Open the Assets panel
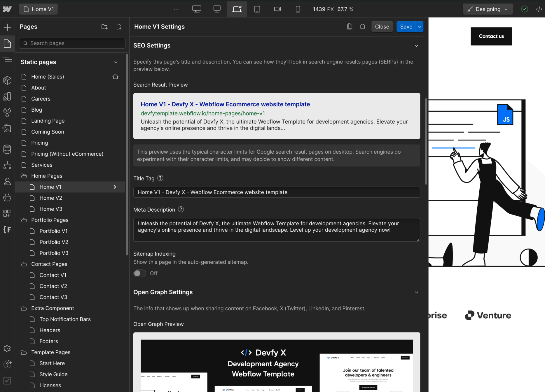The width and height of the screenshot is (545, 392). [7, 129]
